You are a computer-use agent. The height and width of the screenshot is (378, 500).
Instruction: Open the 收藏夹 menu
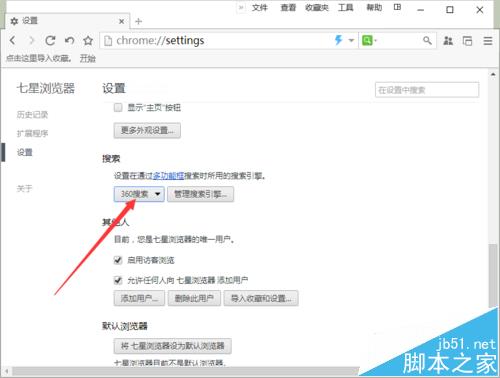(x=317, y=7)
